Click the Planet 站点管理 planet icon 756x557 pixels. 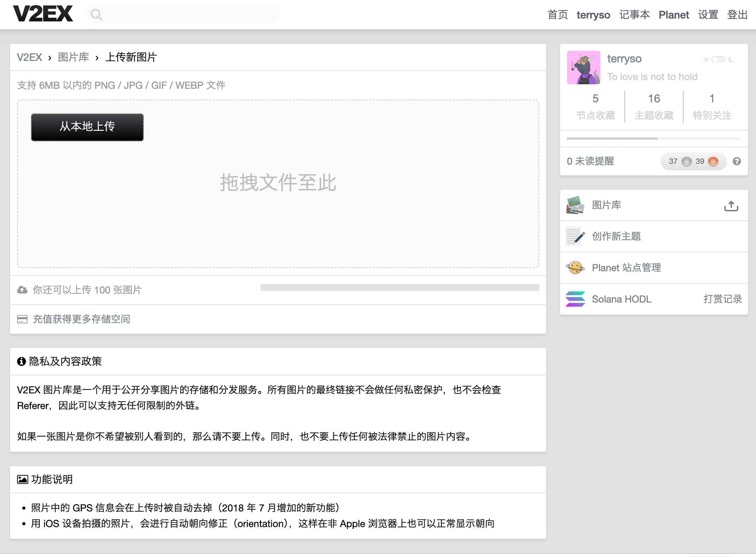[575, 268]
